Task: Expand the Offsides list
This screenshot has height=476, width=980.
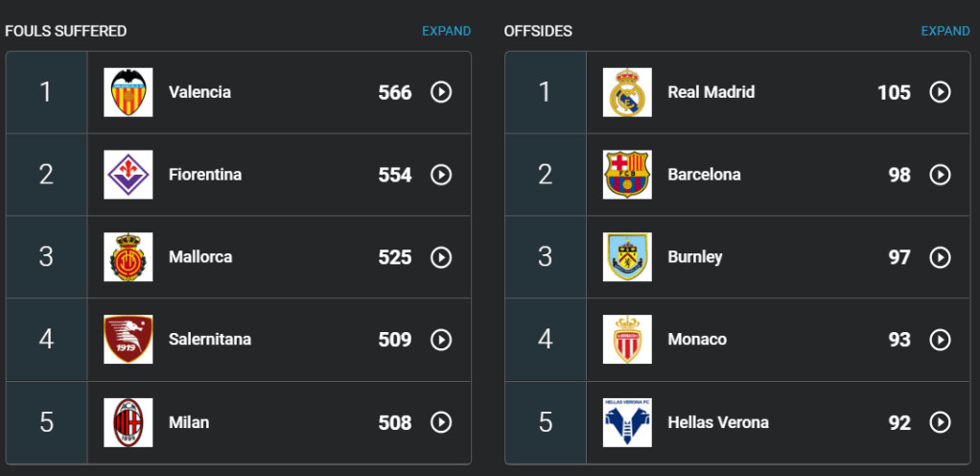Action: (945, 31)
